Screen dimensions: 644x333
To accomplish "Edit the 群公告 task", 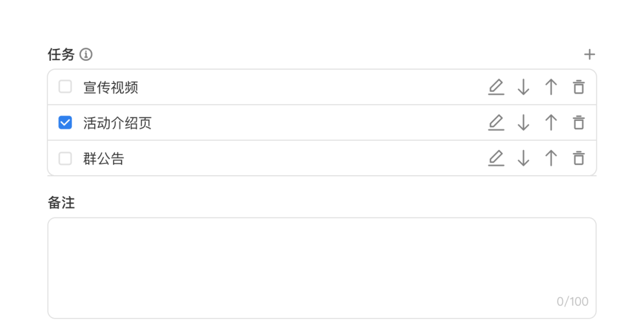I will (x=496, y=158).
